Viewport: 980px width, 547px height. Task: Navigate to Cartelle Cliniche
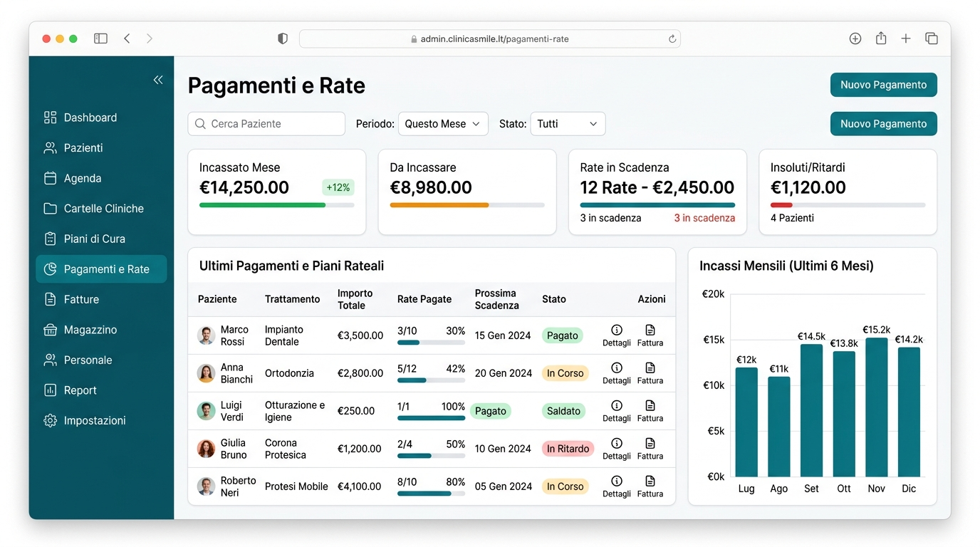(101, 208)
